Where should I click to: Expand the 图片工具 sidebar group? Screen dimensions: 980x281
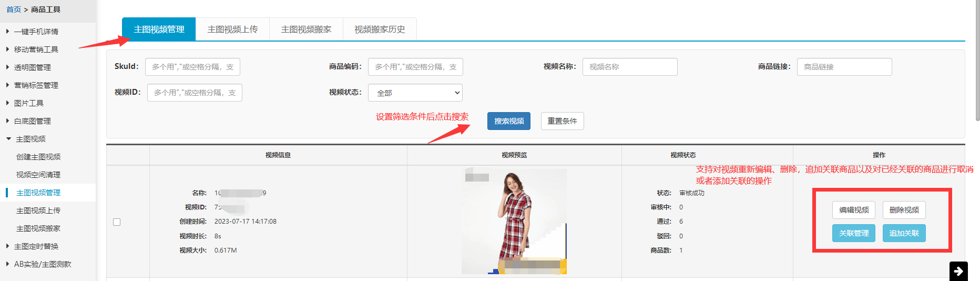coord(28,103)
